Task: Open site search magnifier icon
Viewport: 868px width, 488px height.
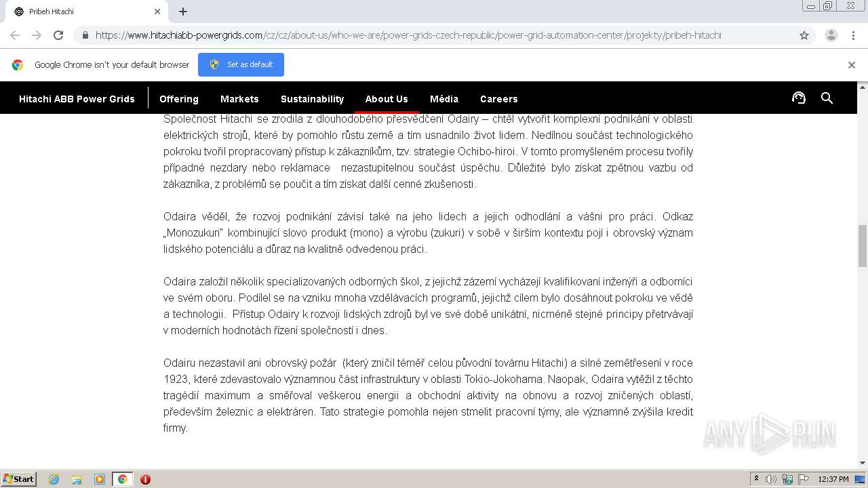Action: pos(827,98)
